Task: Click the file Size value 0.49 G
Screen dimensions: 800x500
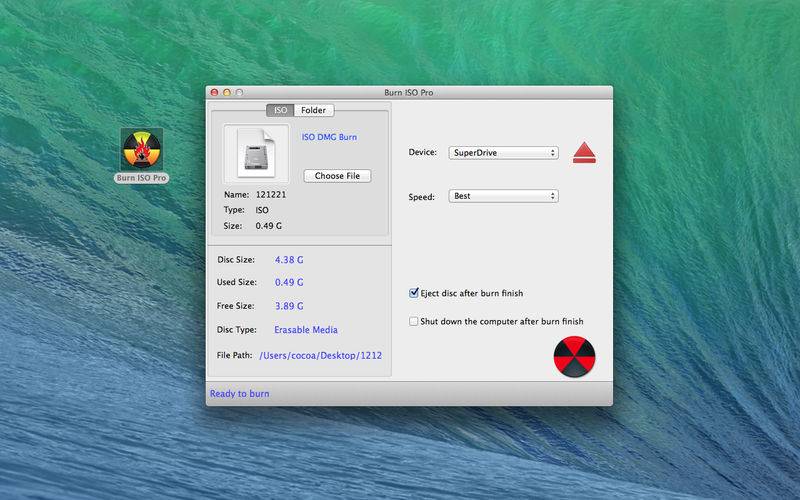Action: [268, 226]
